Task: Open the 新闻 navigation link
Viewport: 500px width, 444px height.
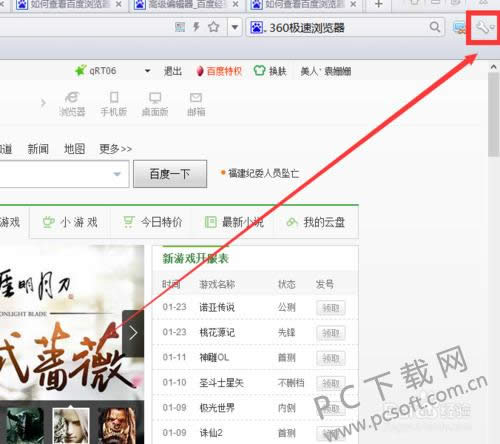Action: coord(38,149)
